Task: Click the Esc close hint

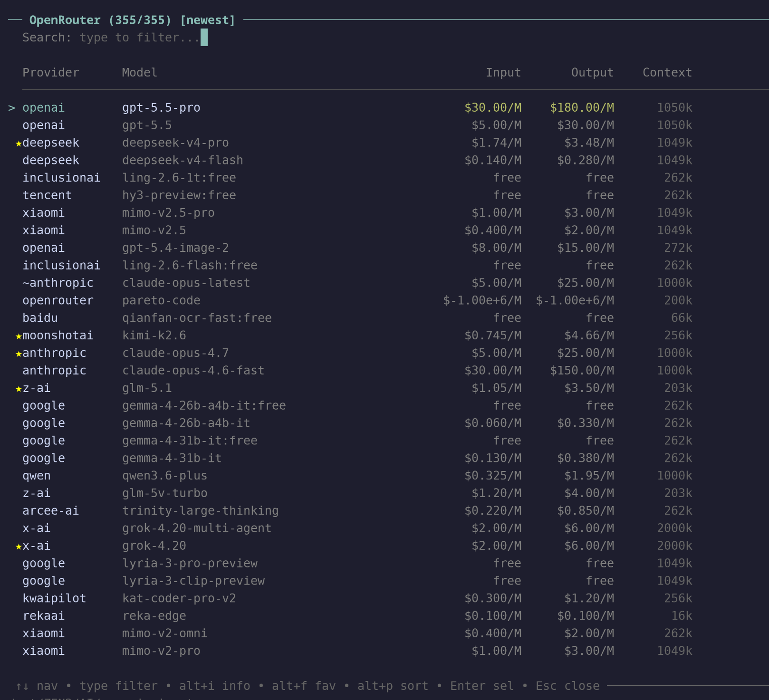Action: [567, 686]
